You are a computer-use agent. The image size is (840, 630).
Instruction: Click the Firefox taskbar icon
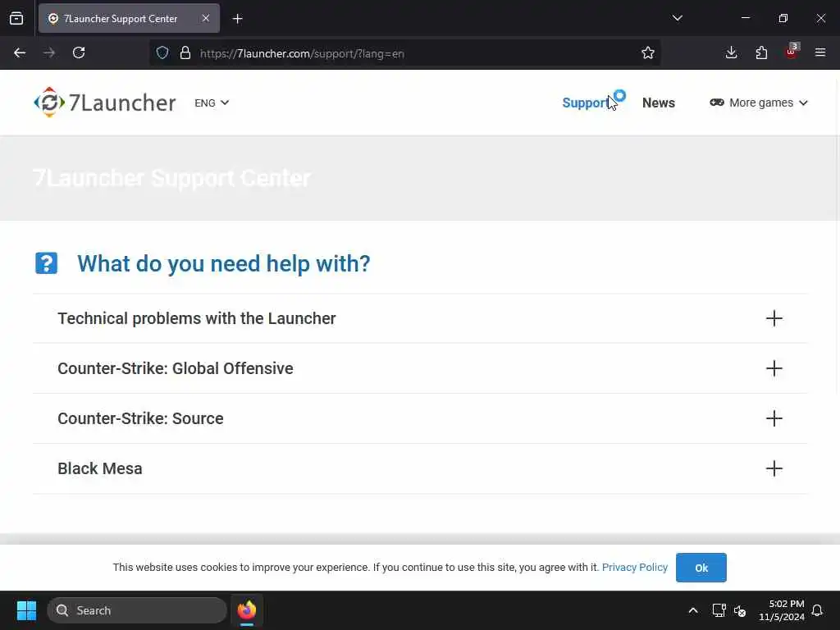(x=247, y=610)
